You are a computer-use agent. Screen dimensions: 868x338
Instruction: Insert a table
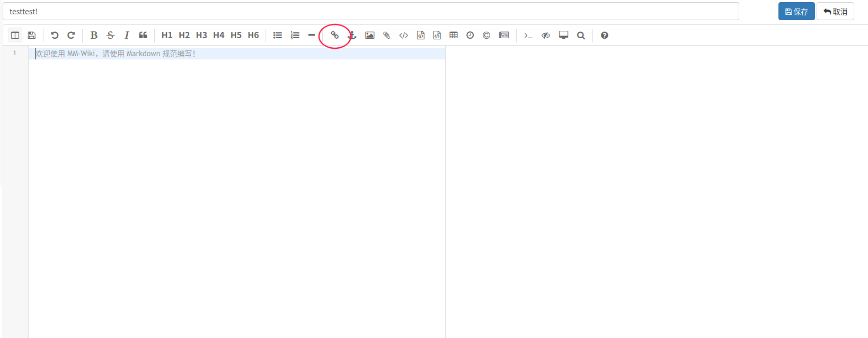click(x=454, y=35)
